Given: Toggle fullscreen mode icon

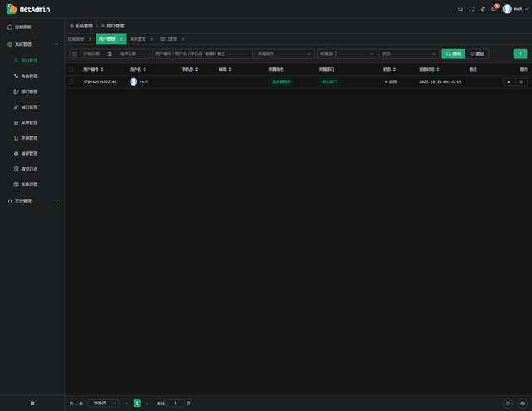Looking at the screenshot, I should tap(471, 8).
